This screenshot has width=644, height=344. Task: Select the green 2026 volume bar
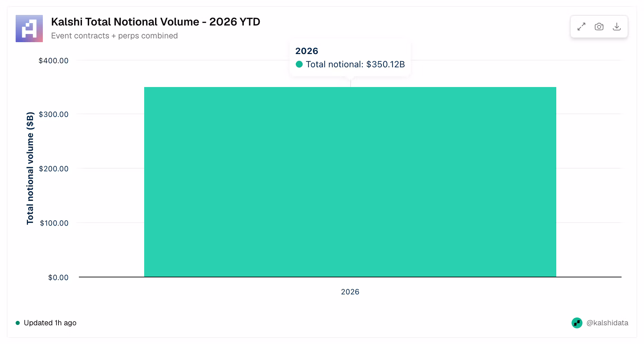coord(350,182)
